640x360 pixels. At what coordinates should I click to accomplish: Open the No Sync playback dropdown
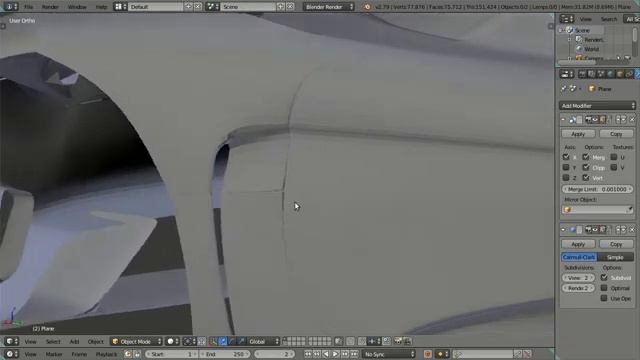[x=389, y=354]
